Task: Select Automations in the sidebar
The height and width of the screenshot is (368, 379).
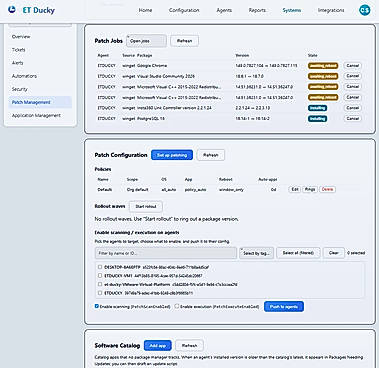Action: point(24,76)
